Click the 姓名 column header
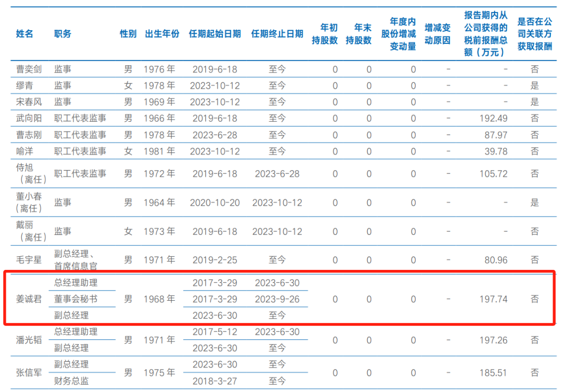Viewport: 564px width, 392px height. pyautogui.click(x=25, y=34)
